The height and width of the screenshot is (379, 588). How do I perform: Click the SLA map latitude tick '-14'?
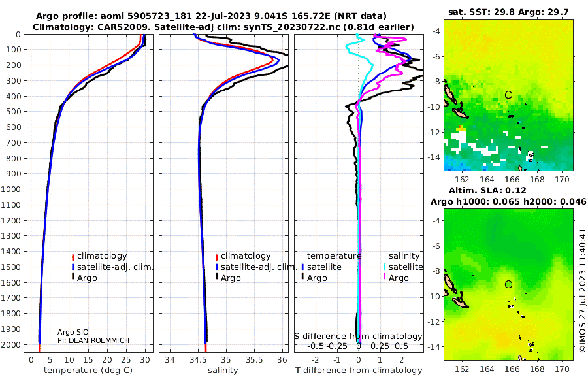pyautogui.click(x=434, y=346)
